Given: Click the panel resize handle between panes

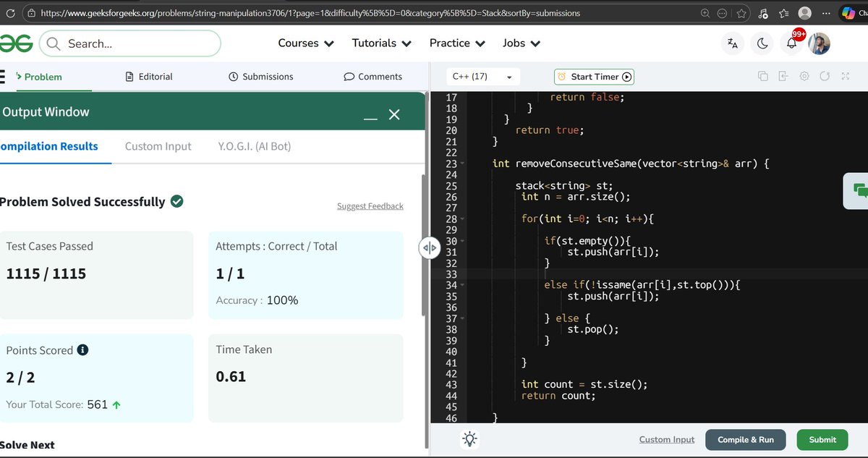Looking at the screenshot, I should click(x=430, y=247).
